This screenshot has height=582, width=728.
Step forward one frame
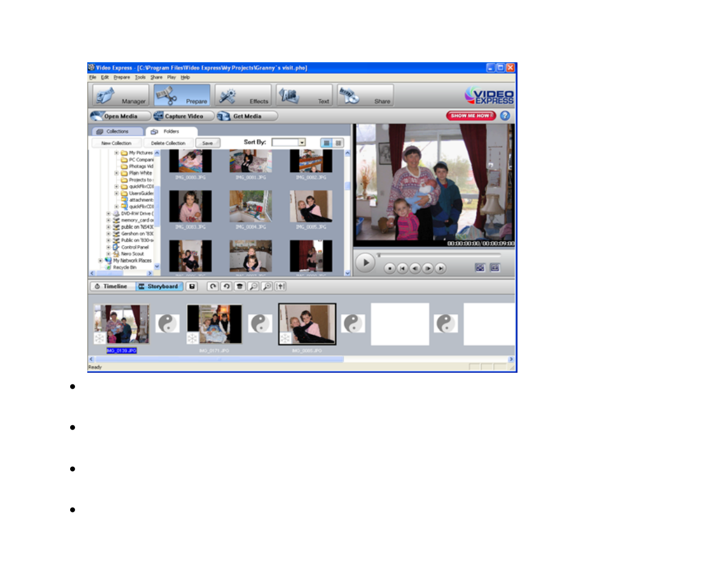pos(428,268)
